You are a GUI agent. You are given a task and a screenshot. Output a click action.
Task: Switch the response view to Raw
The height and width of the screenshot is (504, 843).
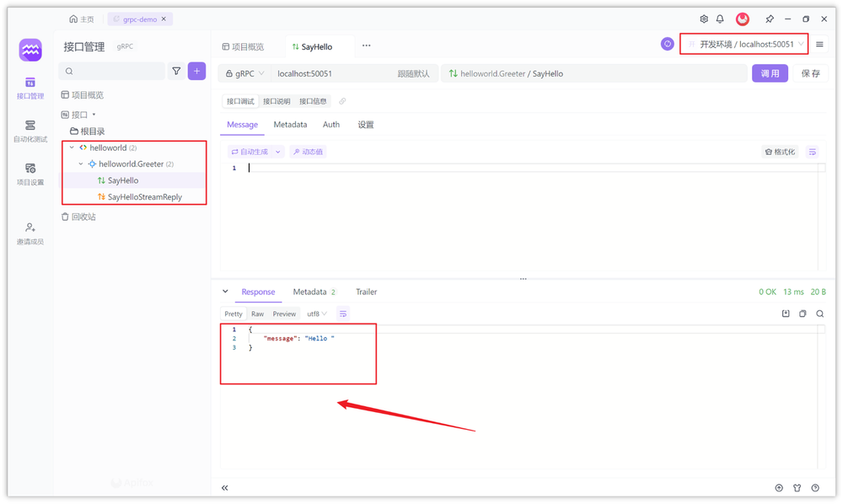tap(257, 313)
